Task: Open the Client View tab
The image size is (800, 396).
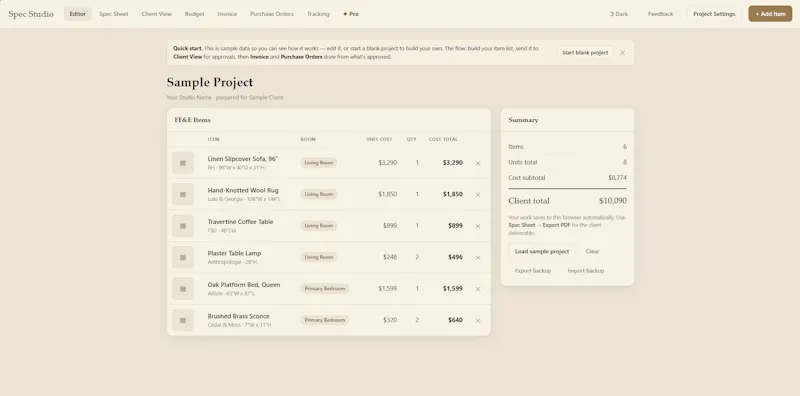Action: pyautogui.click(x=157, y=14)
